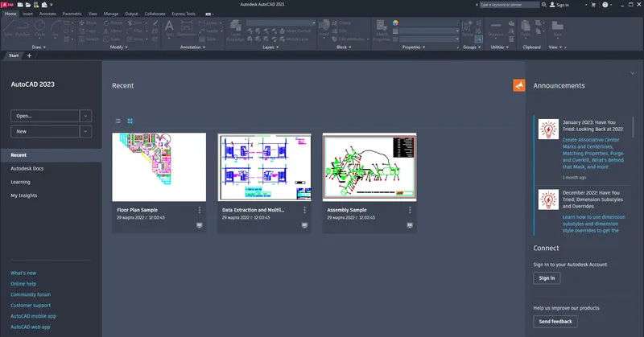Select the Text annotation tool
The image size is (644, 337).
(x=169, y=28)
